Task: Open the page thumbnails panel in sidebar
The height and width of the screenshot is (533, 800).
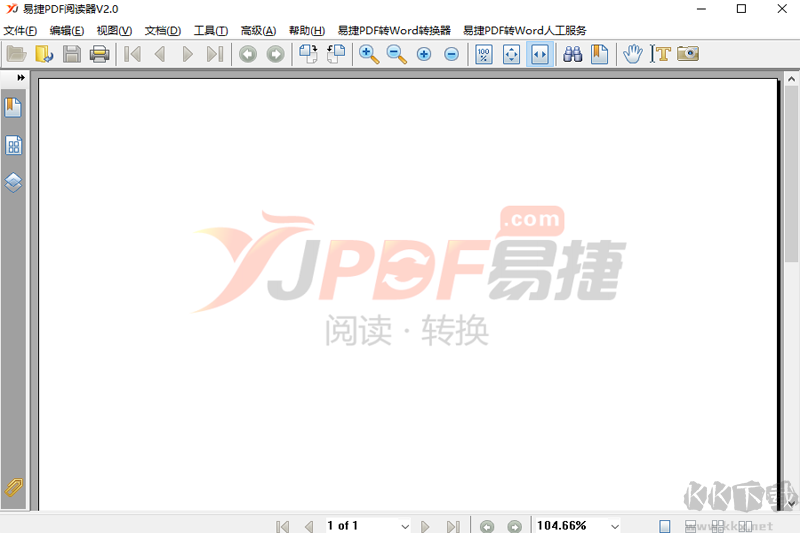Action: coord(13,145)
